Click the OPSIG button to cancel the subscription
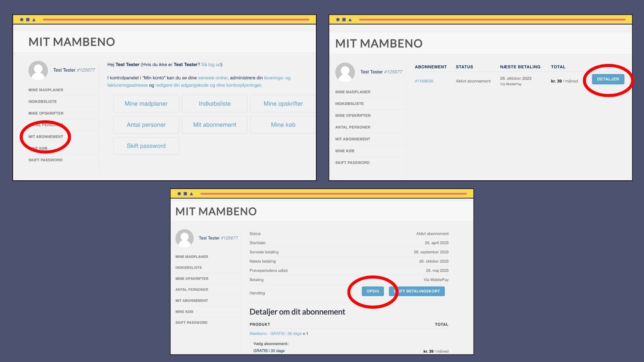 (x=373, y=291)
